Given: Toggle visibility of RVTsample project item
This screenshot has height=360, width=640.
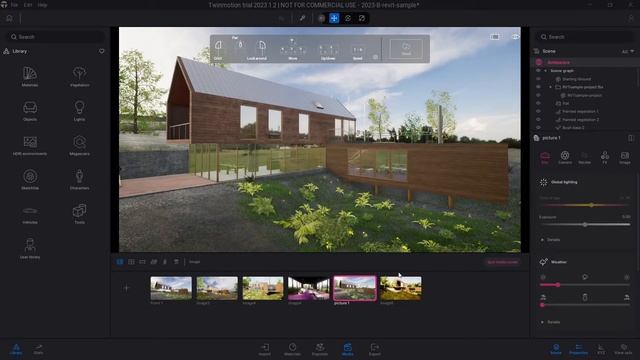Looking at the screenshot, I should tap(538, 95).
